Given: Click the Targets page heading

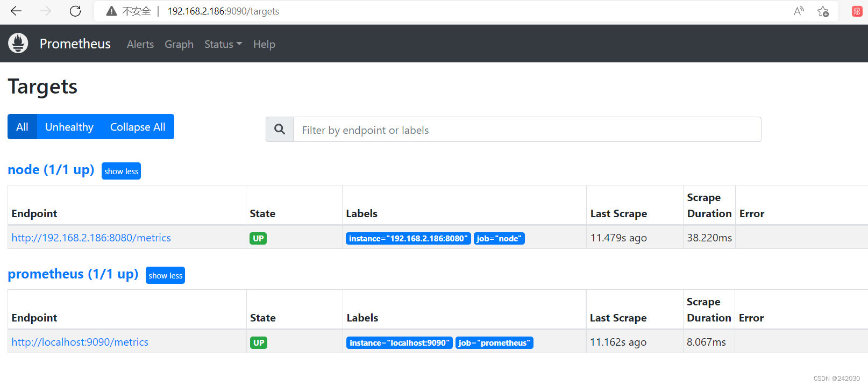Looking at the screenshot, I should (x=42, y=87).
